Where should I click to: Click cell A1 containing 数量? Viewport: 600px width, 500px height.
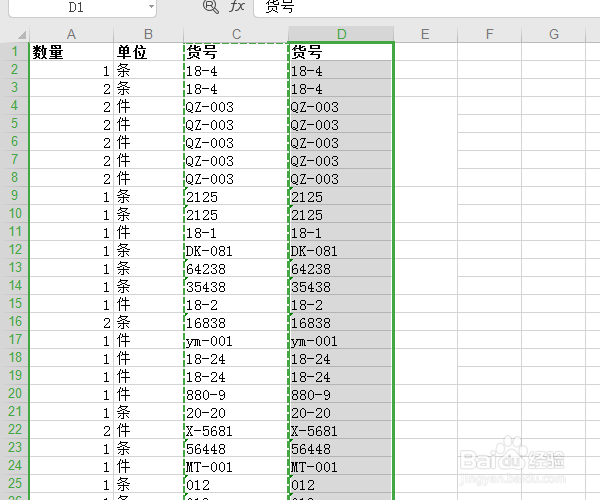71,52
